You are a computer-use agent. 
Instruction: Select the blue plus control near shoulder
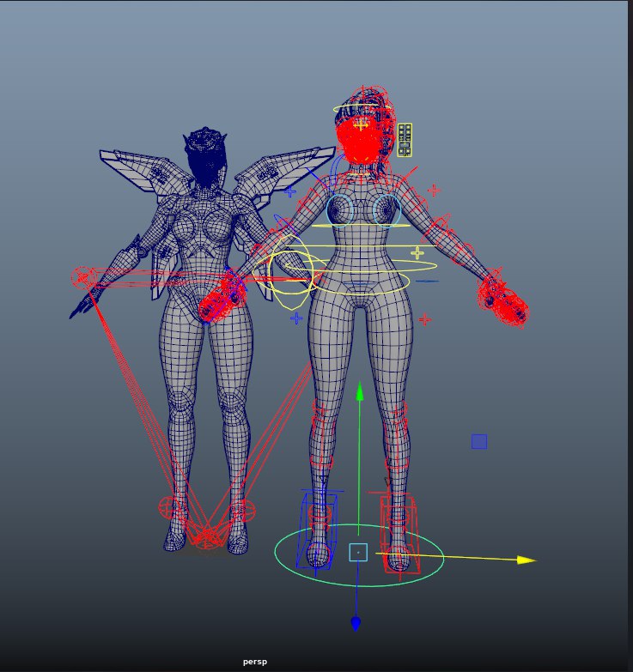[x=290, y=192]
